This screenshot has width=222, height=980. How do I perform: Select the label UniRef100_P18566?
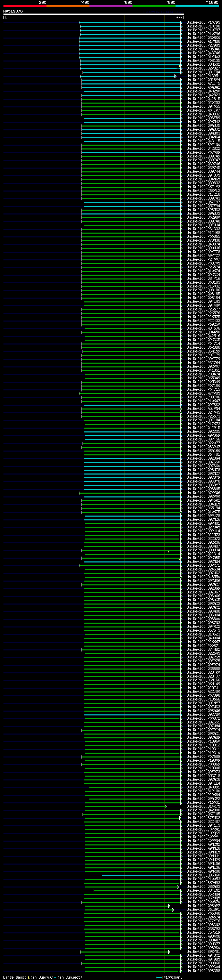tap(203, 699)
